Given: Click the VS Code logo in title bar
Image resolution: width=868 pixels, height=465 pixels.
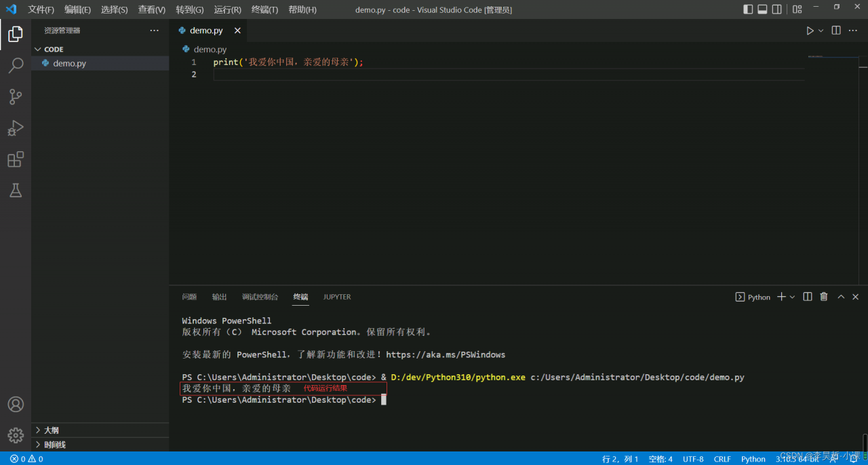Looking at the screenshot, I should 11,9.
